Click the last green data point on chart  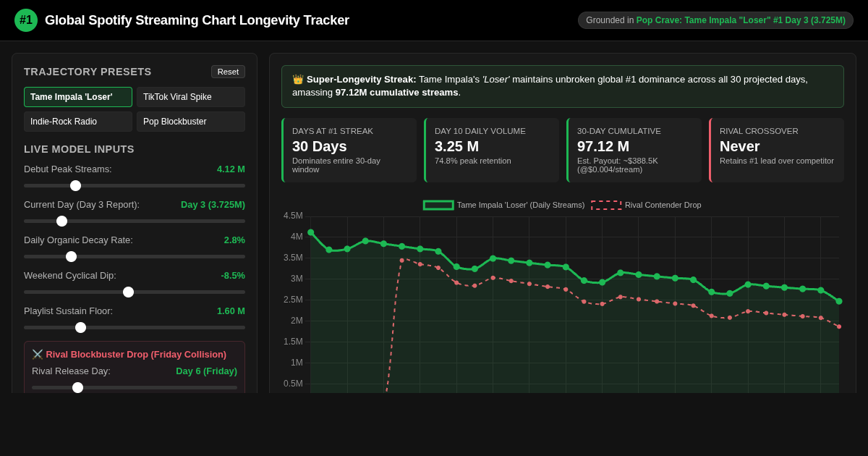[839, 301]
